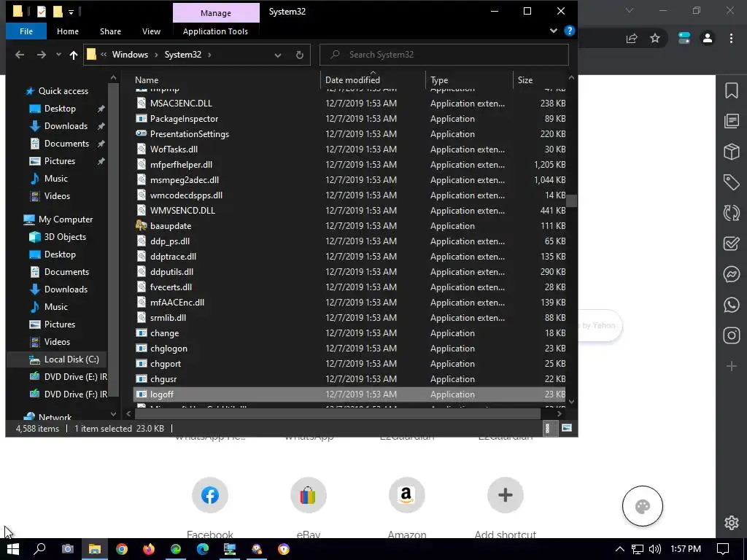The width and height of the screenshot is (747, 560).
Task: Open the Instagram sidebar icon in browser
Action: click(731, 335)
